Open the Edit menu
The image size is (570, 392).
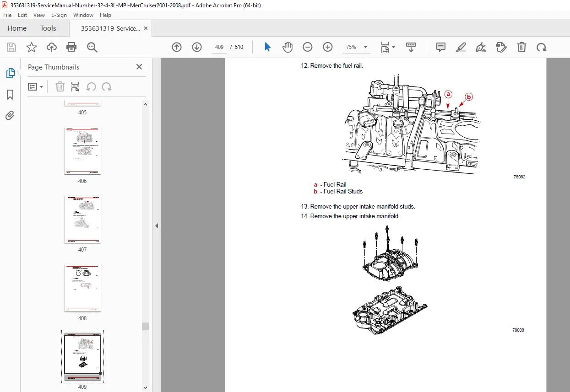pos(22,15)
